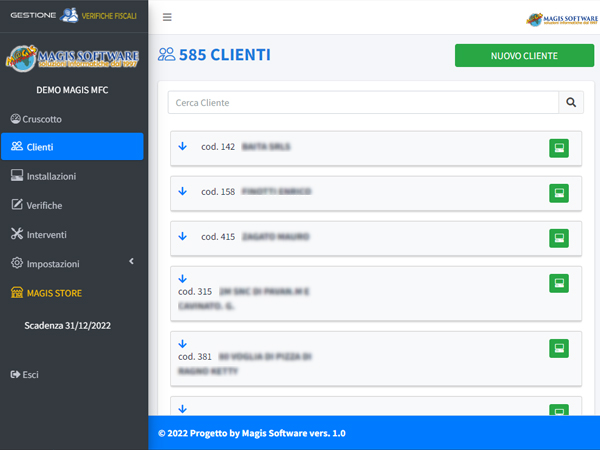Select the Clienti sidebar item
The width and height of the screenshot is (600, 450).
tap(72, 147)
